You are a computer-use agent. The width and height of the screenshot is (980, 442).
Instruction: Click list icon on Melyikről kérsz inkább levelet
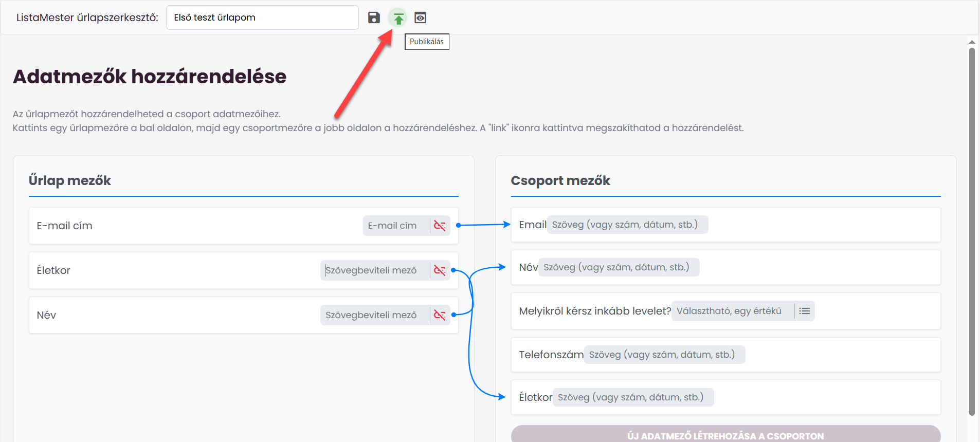[x=805, y=311]
